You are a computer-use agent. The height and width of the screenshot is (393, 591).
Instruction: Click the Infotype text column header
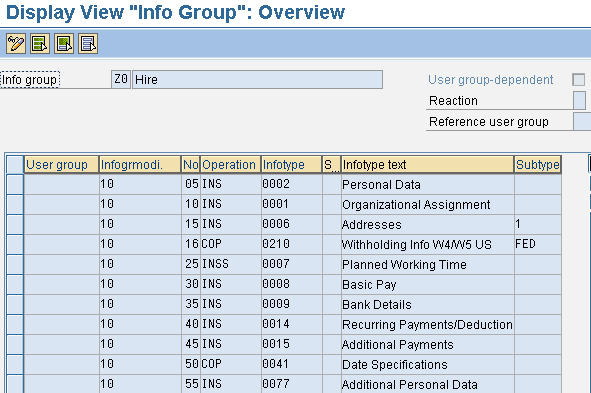click(427, 165)
